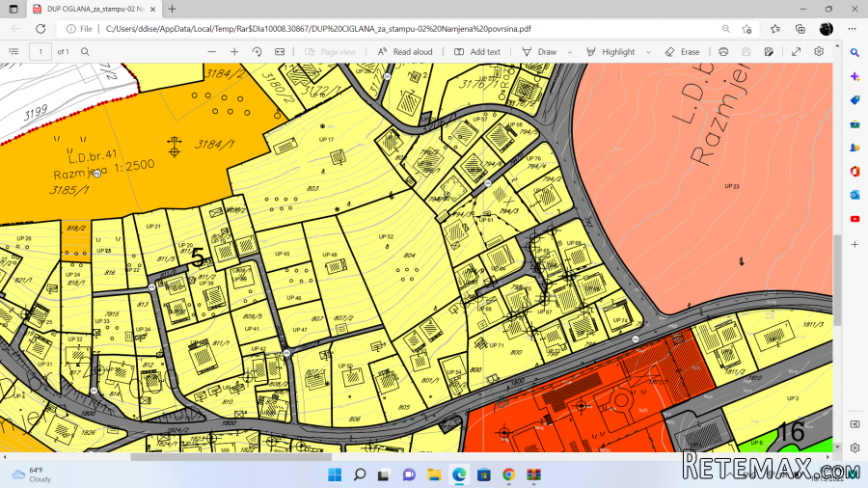Open the Favorites list
This screenshot has width=868, height=488.
pyautogui.click(x=775, y=29)
